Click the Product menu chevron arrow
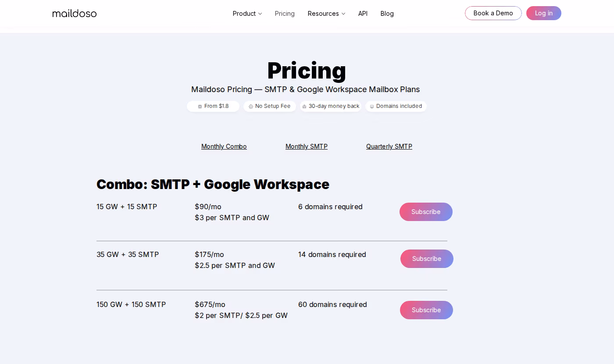This screenshot has width=614, height=364. (260, 14)
